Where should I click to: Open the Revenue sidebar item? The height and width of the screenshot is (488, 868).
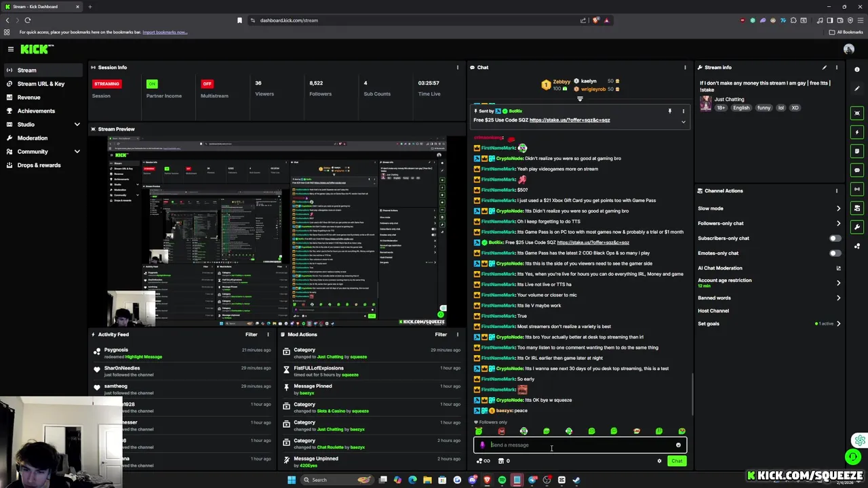(44, 97)
